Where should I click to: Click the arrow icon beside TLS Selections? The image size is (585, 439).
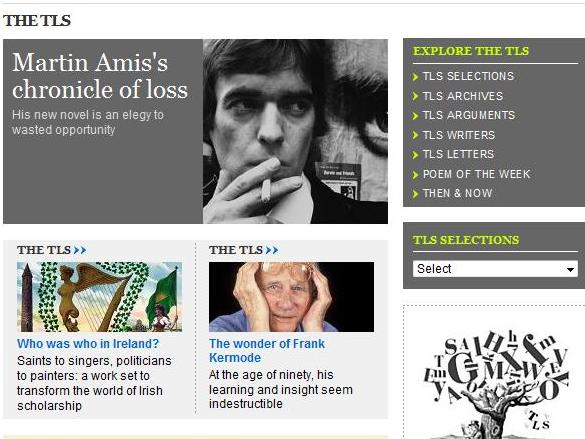(416, 77)
